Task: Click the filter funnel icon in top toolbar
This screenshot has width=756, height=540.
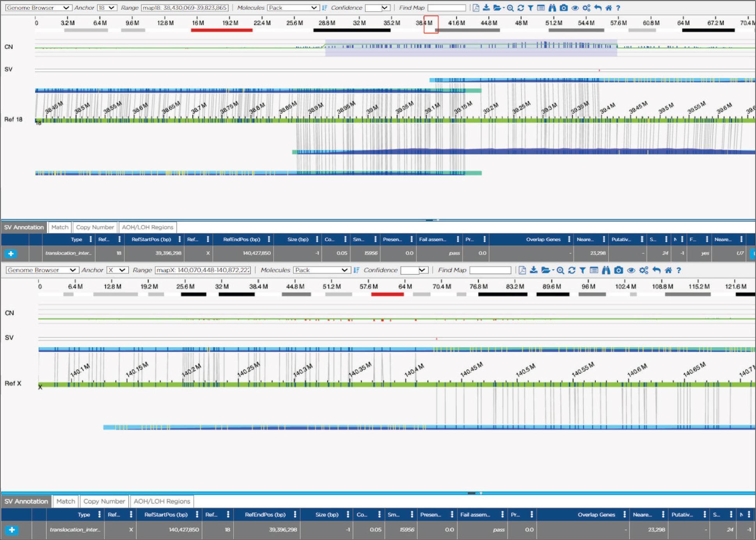Action: [x=531, y=7]
